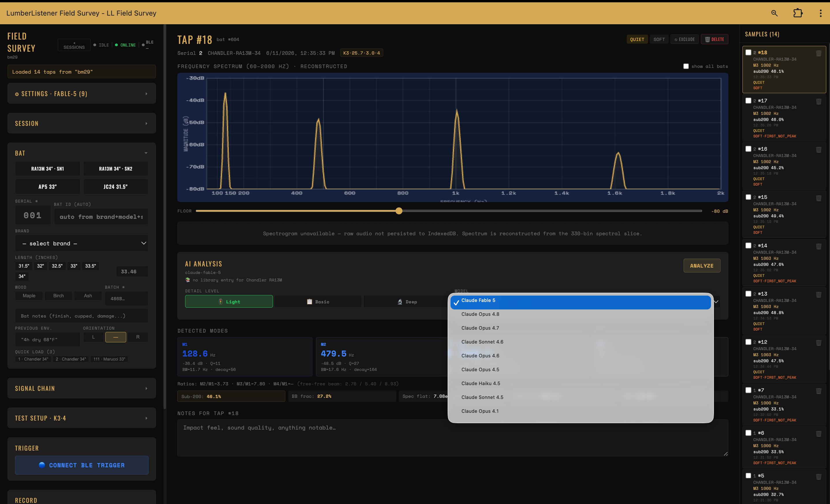Run the Analyze button
The width and height of the screenshot is (830, 504).
click(x=702, y=266)
